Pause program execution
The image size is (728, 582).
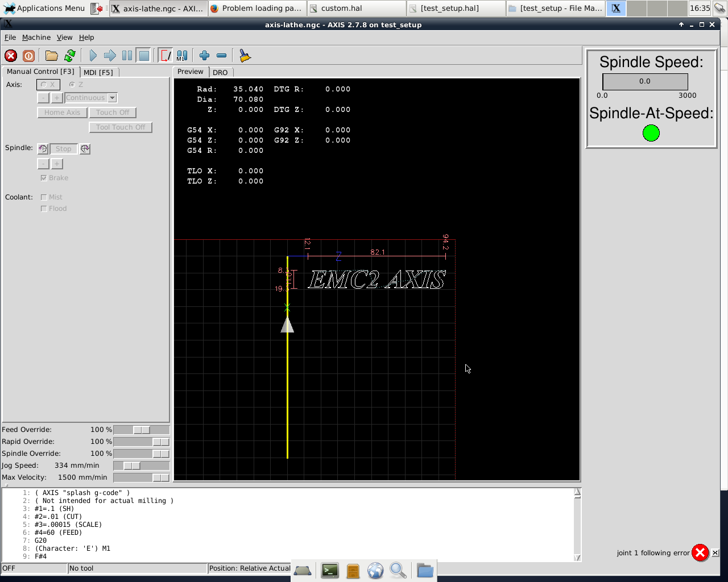click(x=127, y=56)
